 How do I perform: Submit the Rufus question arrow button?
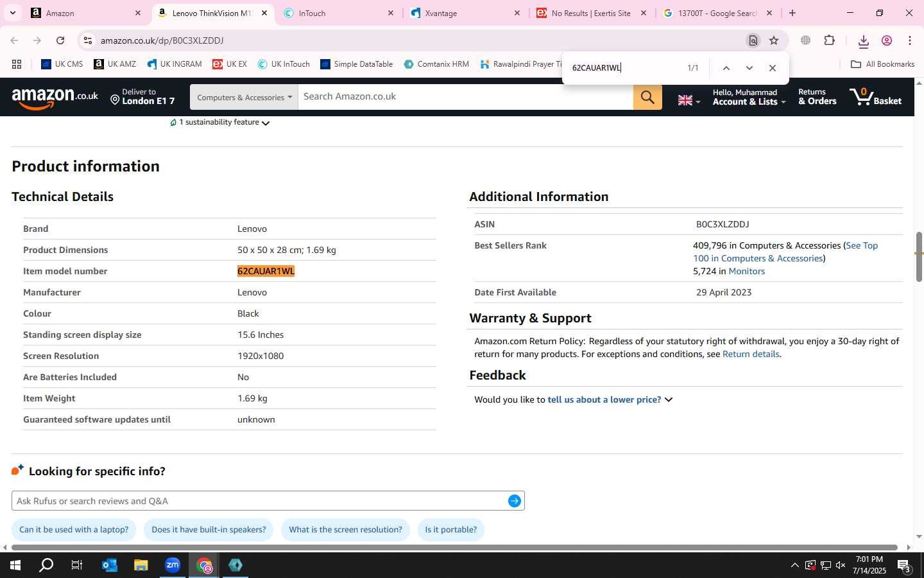point(515,501)
